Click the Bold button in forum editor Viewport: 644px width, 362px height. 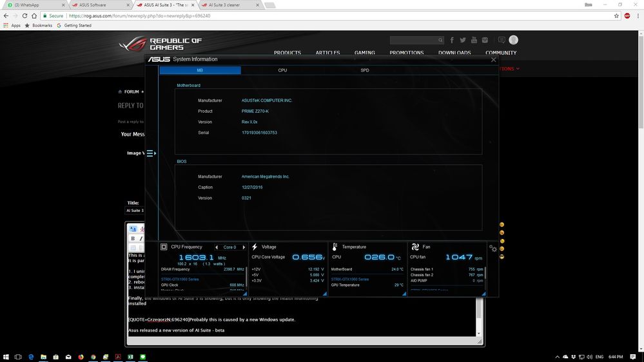click(x=133, y=238)
